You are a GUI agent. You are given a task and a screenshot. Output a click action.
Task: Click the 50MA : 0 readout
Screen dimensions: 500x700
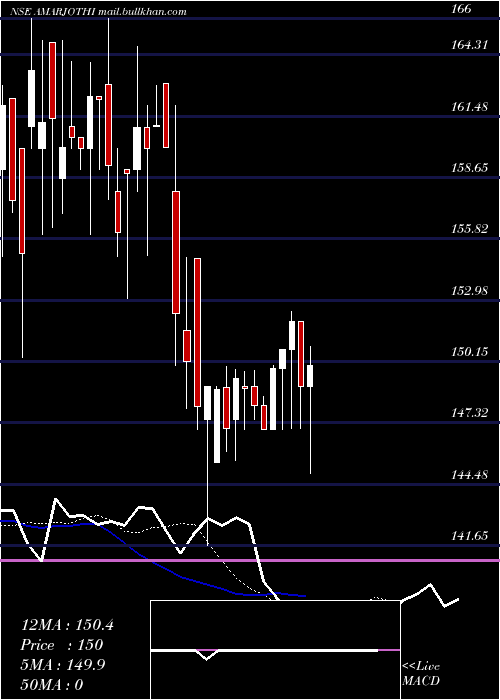(52, 685)
